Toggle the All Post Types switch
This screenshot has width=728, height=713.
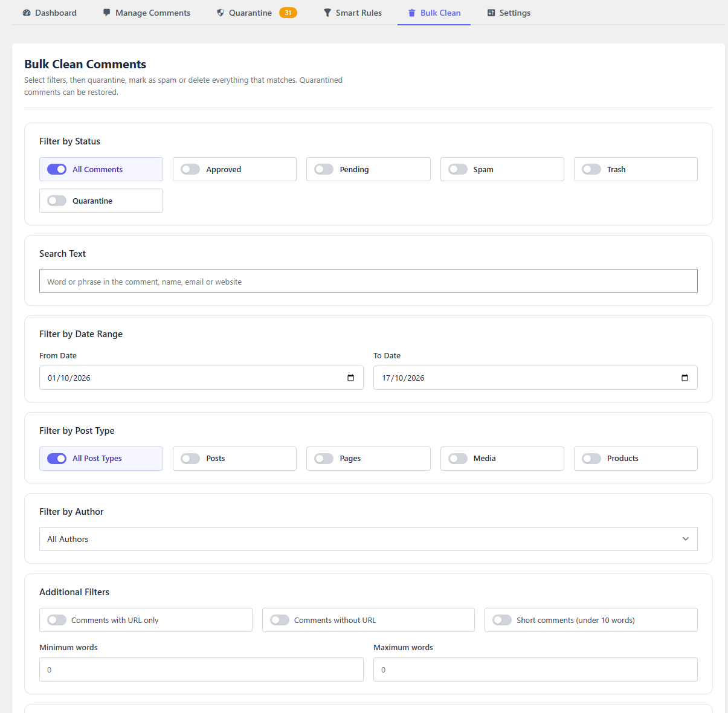click(57, 459)
